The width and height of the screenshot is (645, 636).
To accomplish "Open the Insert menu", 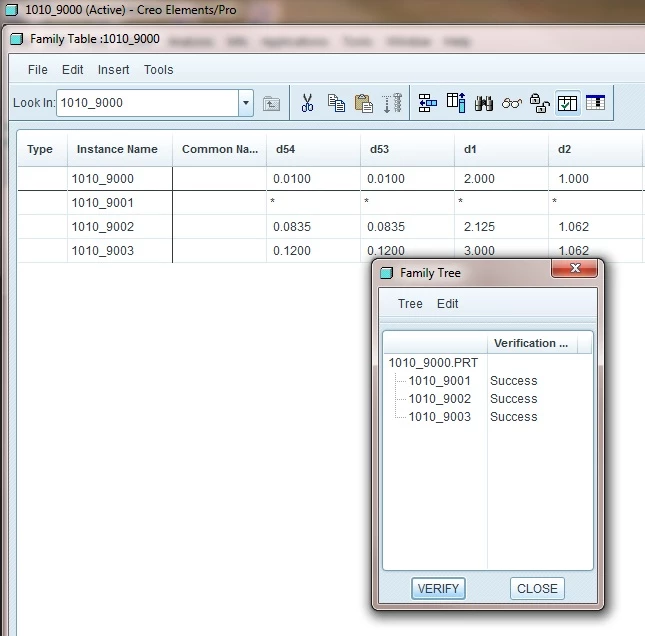I will point(114,70).
